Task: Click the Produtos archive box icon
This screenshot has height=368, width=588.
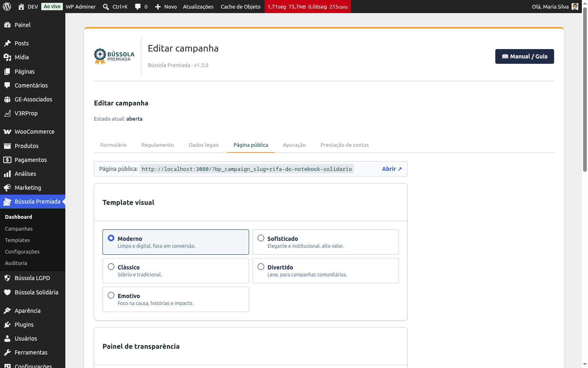Action: 7,146
